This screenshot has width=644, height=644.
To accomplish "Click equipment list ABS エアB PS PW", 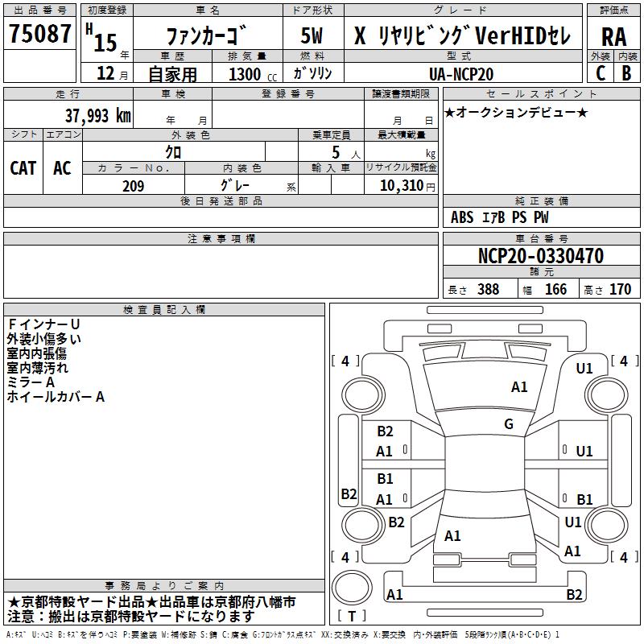I will tap(499, 217).
